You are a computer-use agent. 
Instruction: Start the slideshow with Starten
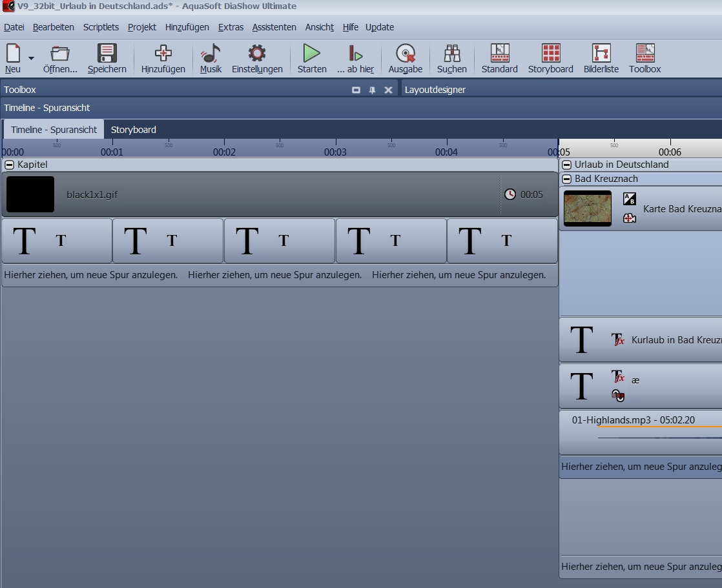pos(312,54)
